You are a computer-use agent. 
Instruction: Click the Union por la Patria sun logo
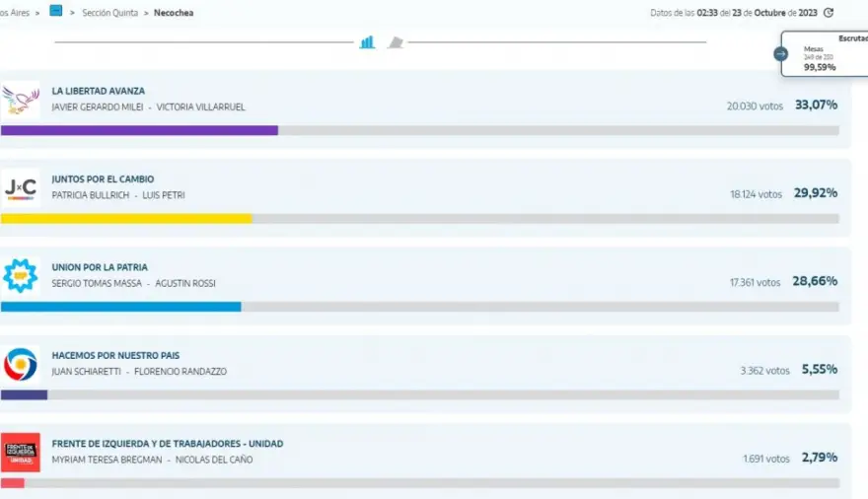[x=21, y=276]
